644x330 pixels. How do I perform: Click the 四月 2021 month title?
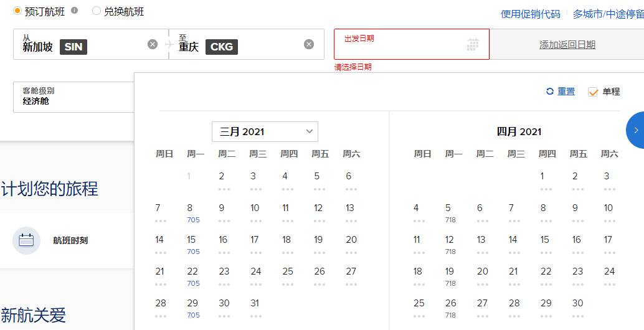click(x=519, y=132)
